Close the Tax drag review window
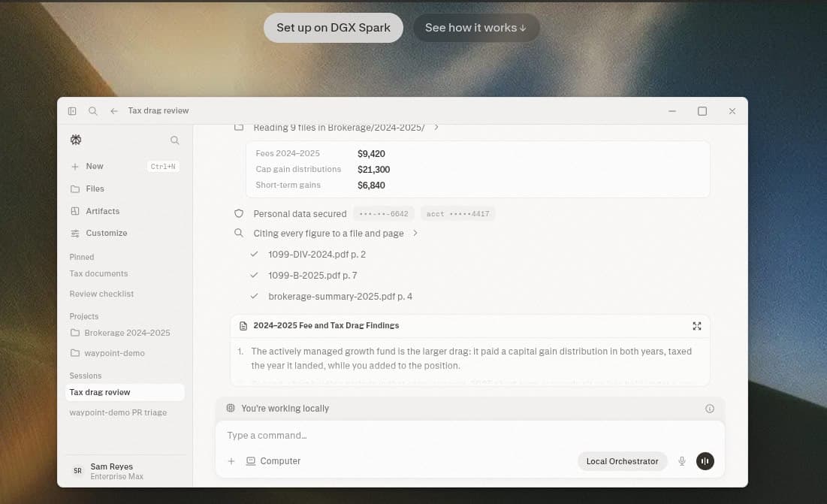This screenshot has height=504, width=827. [x=732, y=111]
